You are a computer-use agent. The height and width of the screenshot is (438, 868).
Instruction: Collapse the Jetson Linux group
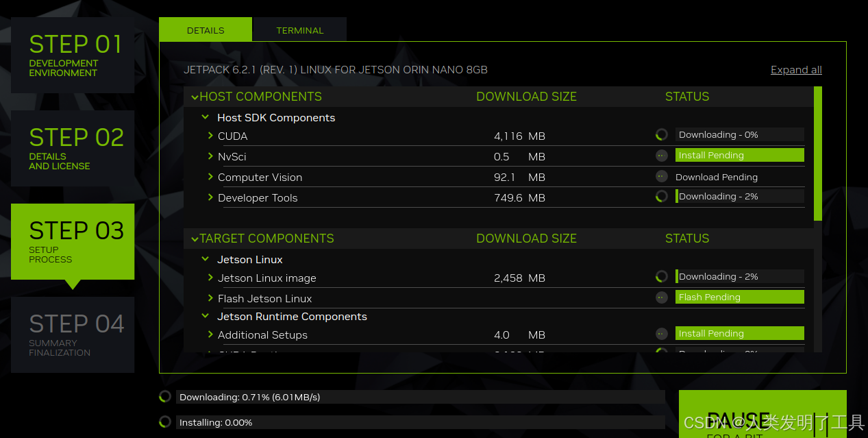click(205, 259)
